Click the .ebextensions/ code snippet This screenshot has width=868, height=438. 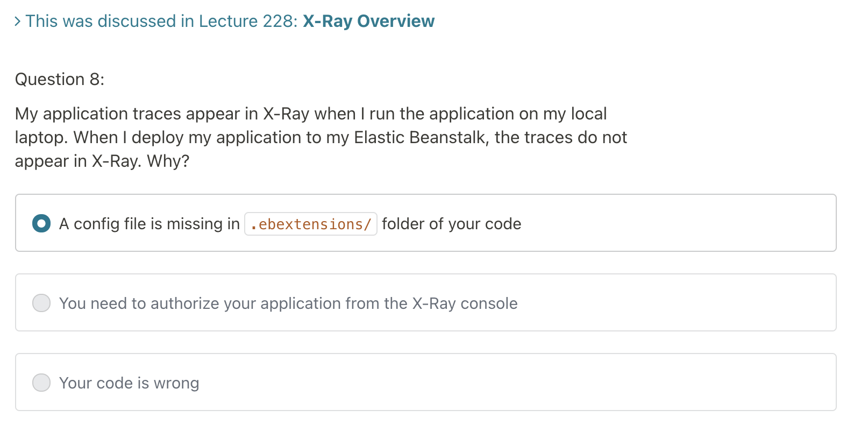(311, 224)
